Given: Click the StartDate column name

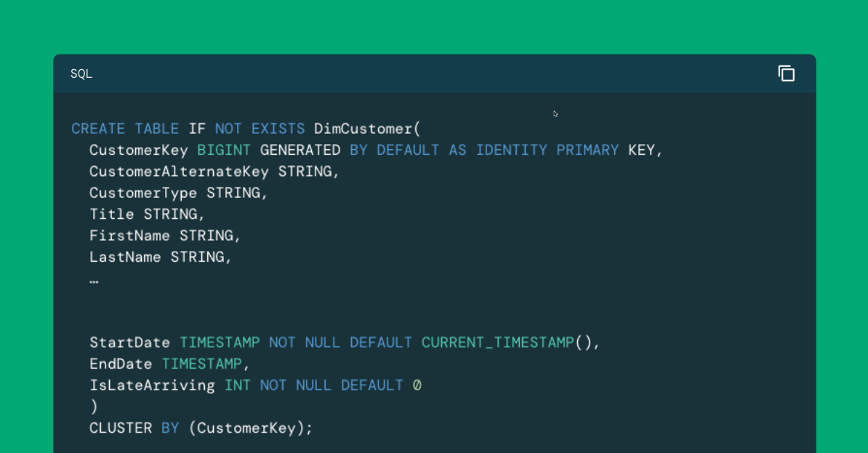Looking at the screenshot, I should (x=129, y=342).
